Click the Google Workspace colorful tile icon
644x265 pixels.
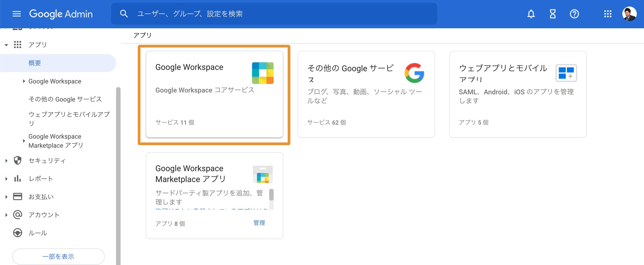262,73
